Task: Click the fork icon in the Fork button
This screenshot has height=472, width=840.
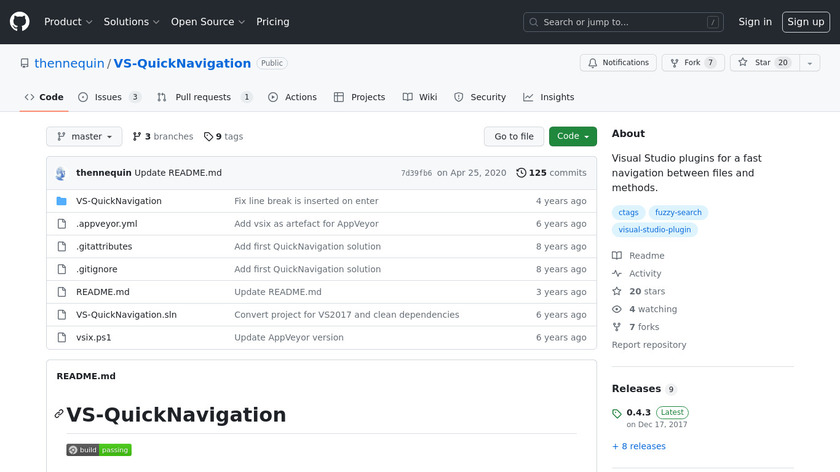Action: (674, 63)
